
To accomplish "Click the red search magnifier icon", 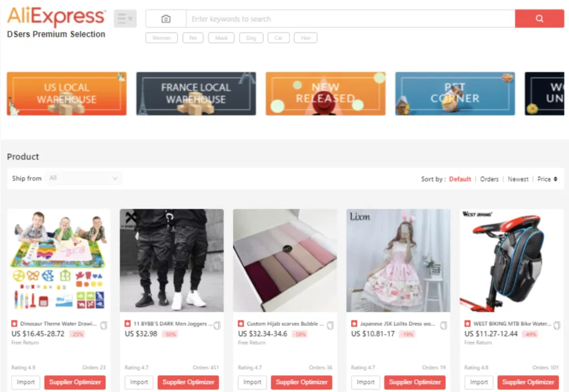I will pyautogui.click(x=538, y=18).
